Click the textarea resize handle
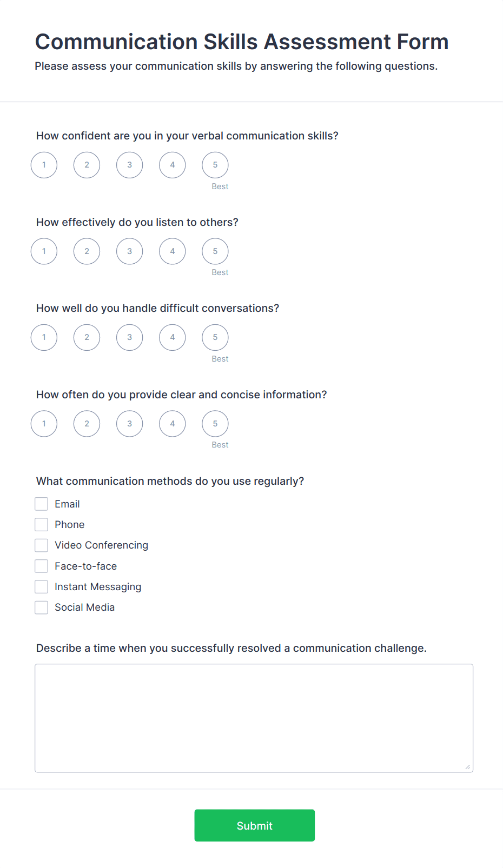 (468, 766)
